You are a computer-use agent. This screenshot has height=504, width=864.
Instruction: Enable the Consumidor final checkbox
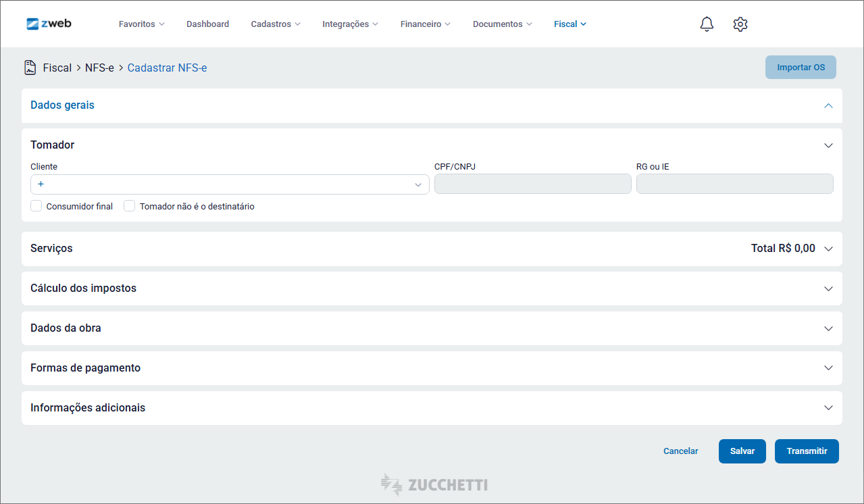click(36, 206)
